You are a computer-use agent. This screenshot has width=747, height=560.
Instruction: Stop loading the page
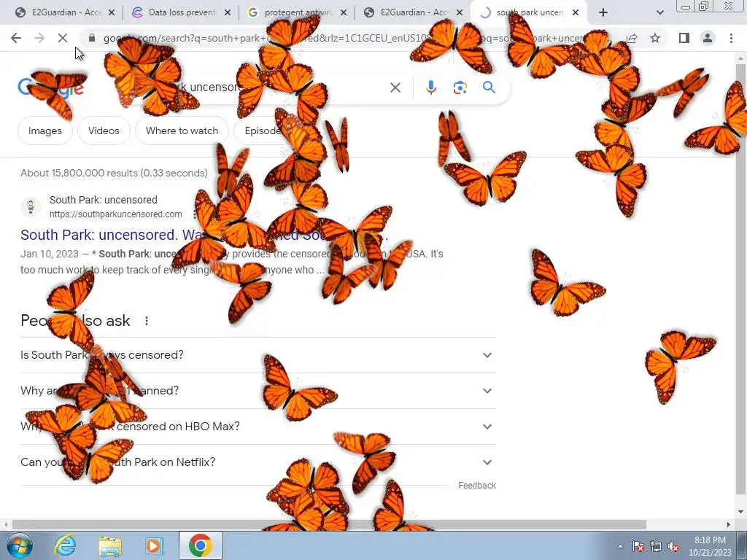pyautogui.click(x=63, y=38)
